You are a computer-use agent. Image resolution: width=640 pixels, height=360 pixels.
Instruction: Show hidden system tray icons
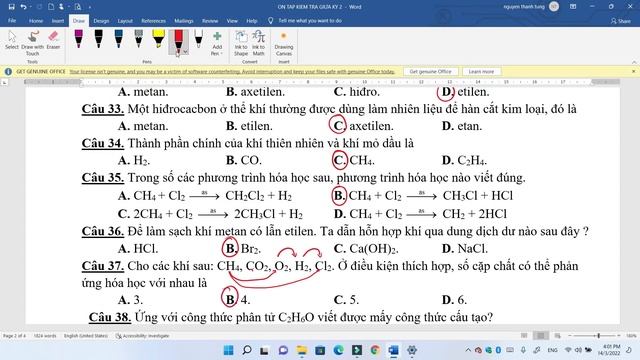click(468, 350)
